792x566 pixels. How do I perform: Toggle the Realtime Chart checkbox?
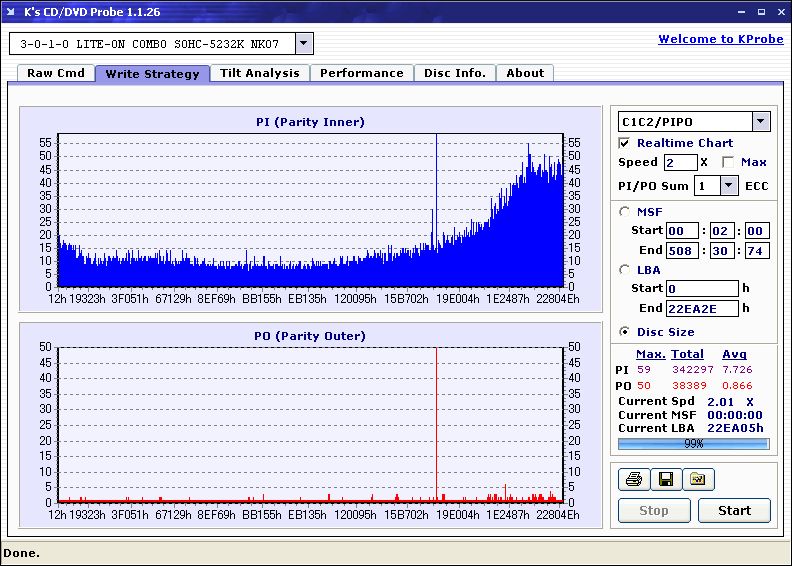click(x=625, y=143)
